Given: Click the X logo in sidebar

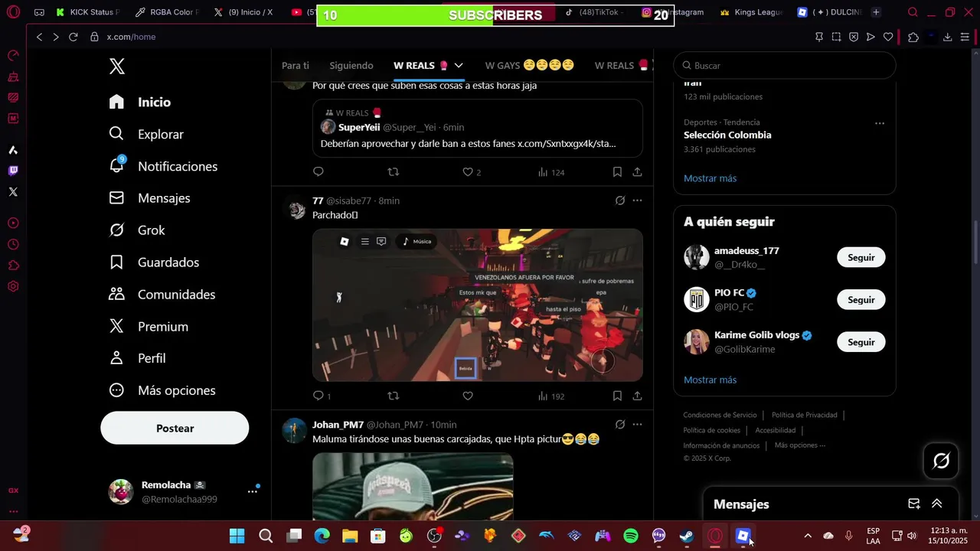Looking at the screenshot, I should tap(117, 67).
